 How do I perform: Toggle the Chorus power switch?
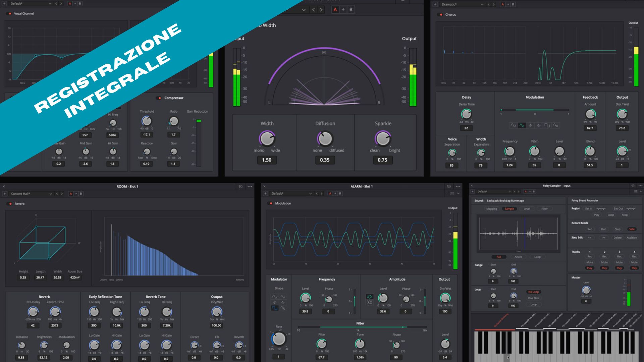pyautogui.click(x=440, y=15)
